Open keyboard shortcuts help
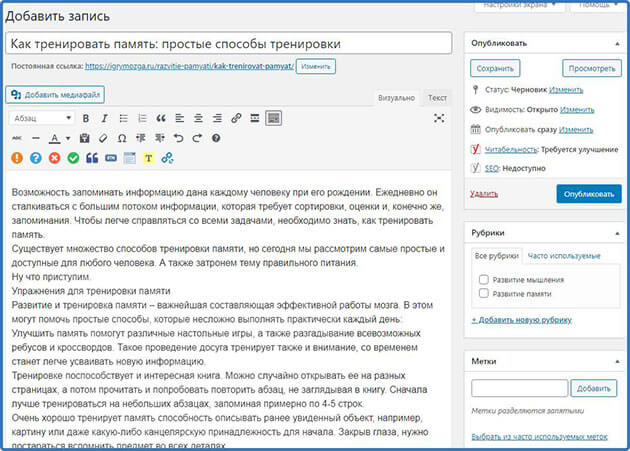The image size is (630, 451). click(x=216, y=138)
